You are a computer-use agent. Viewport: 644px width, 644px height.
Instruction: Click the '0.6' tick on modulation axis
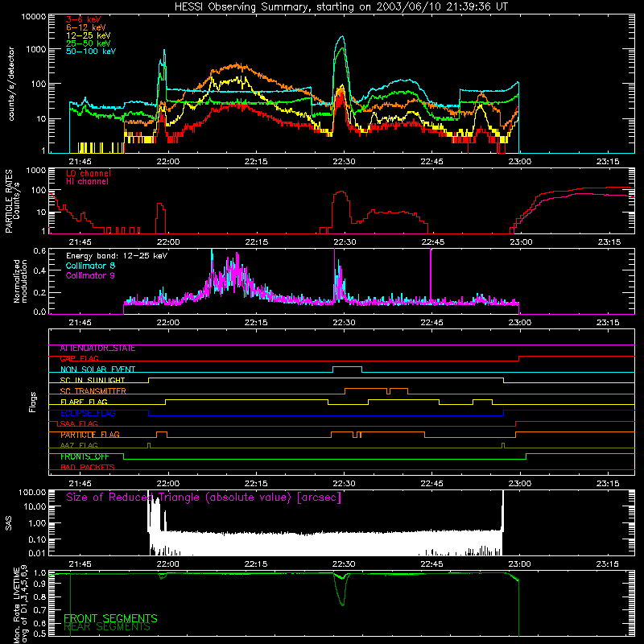click(39, 250)
